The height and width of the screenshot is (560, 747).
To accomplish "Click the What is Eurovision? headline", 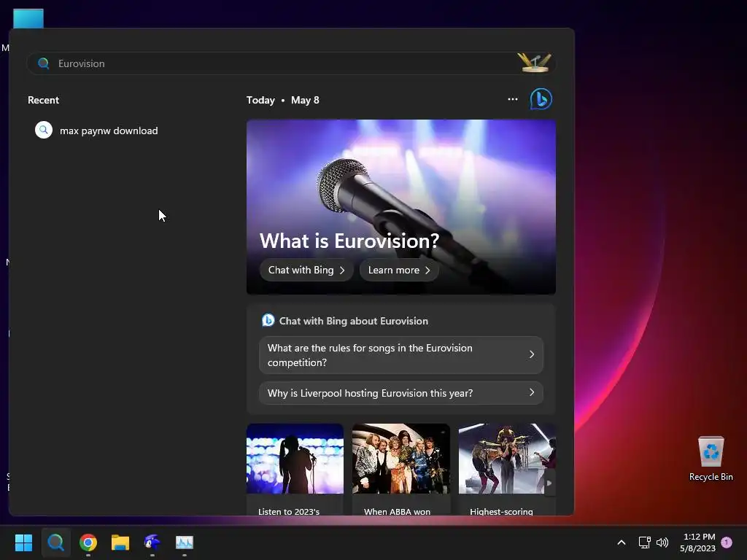I will click(349, 241).
